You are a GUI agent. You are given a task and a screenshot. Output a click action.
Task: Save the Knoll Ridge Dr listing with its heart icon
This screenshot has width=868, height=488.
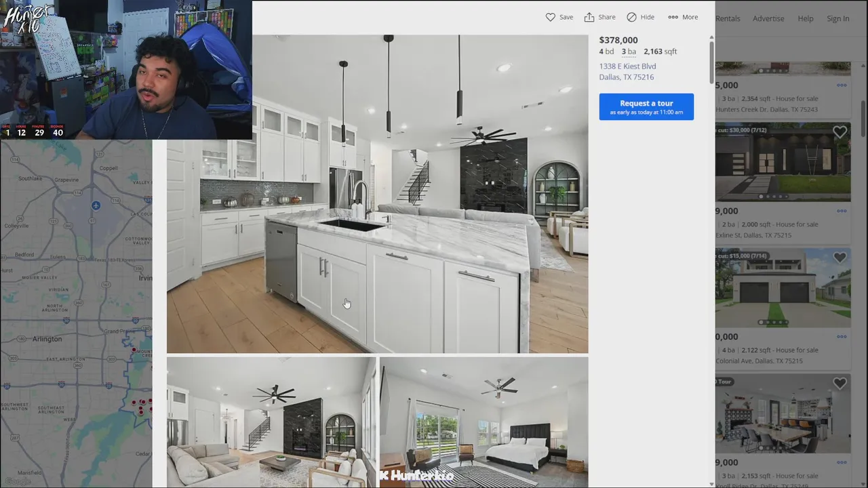[840, 384]
